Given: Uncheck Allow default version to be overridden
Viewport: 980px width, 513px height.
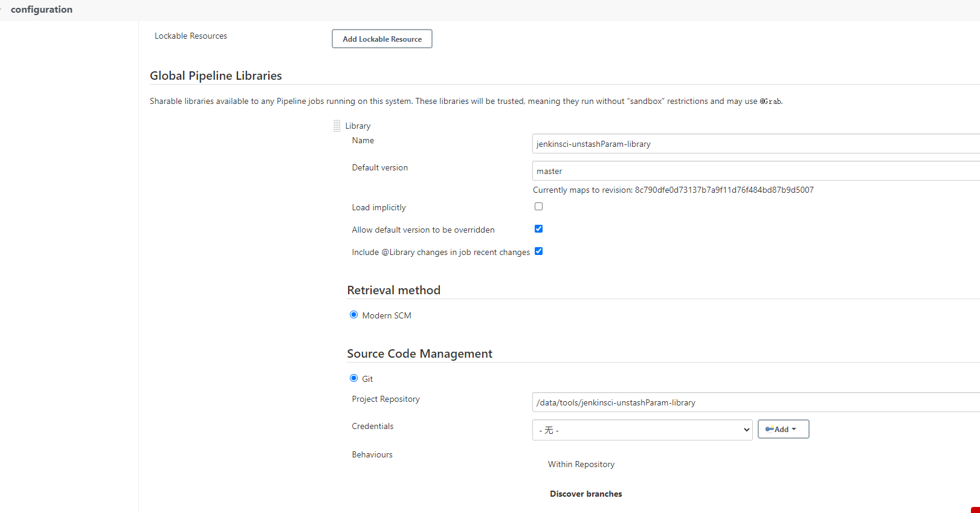Looking at the screenshot, I should [538, 229].
